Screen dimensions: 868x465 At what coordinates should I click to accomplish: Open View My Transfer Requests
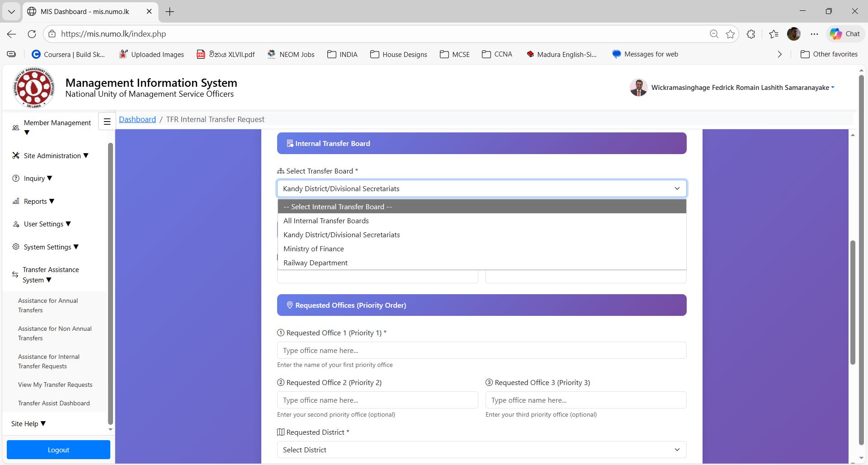click(x=55, y=385)
